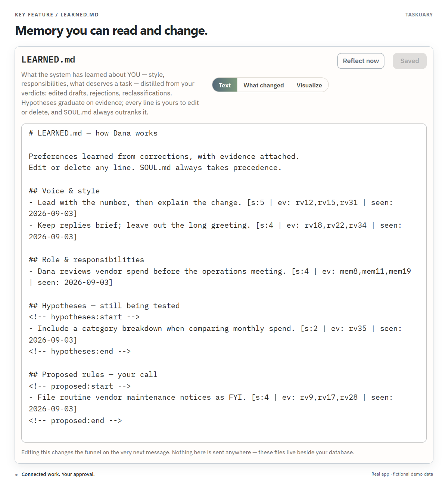Click the 'Dana reviews vendor spend' line
Image resolution: width=448 pixels, height=492 pixels.
220,277
